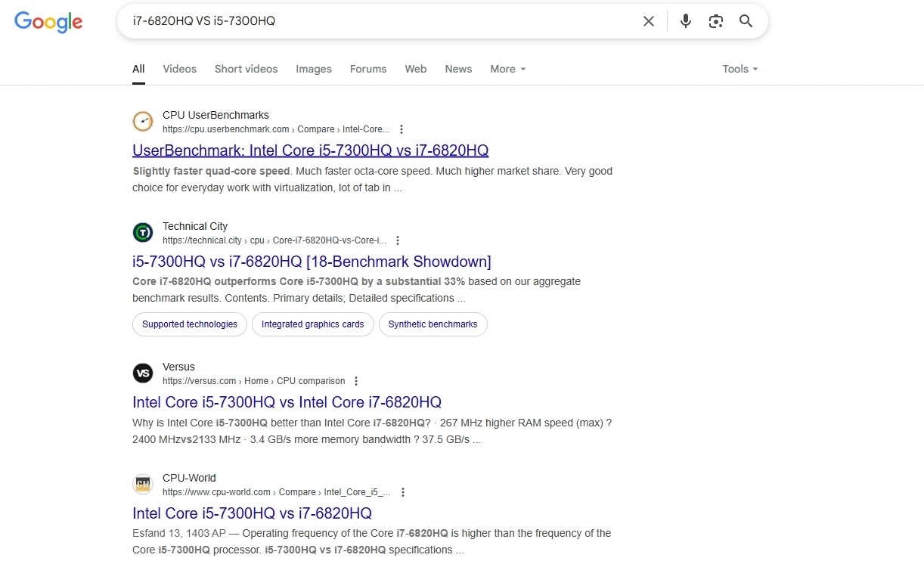Click the Integrated graphics cards chip
Screen dimensions: 924x564
tap(313, 324)
